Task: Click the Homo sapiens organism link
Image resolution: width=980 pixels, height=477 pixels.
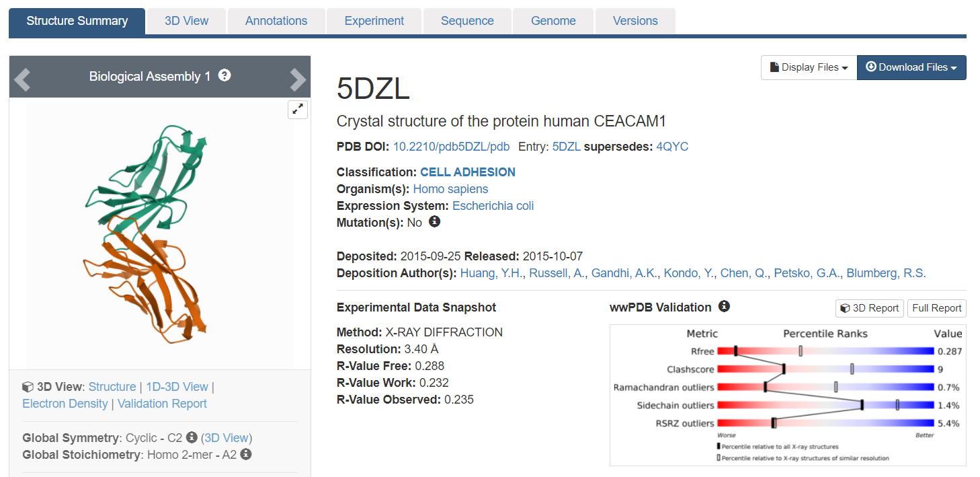Action: [450, 189]
